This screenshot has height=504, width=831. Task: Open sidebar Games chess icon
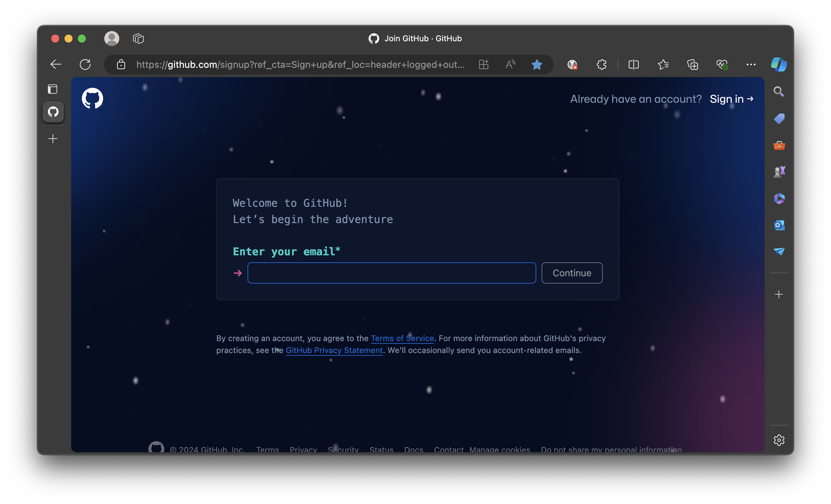(x=779, y=172)
